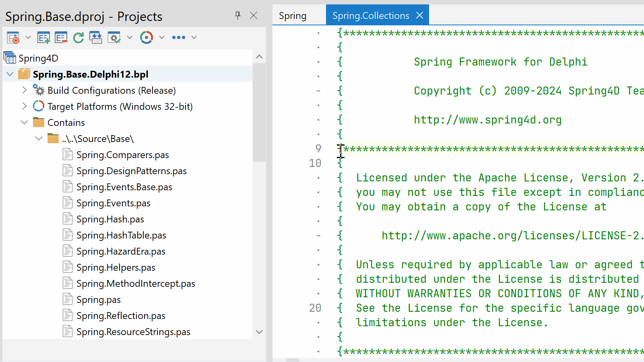This screenshot has width=644, height=362.
Task: Select Spring.Events.pas file
Action: [x=114, y=203]
